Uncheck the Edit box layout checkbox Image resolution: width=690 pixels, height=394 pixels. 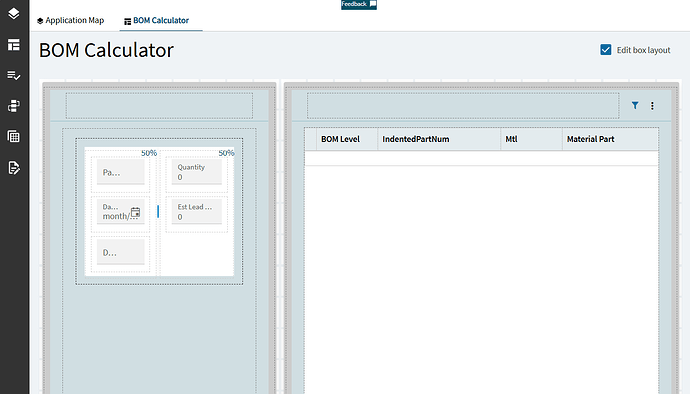point(606,50)
